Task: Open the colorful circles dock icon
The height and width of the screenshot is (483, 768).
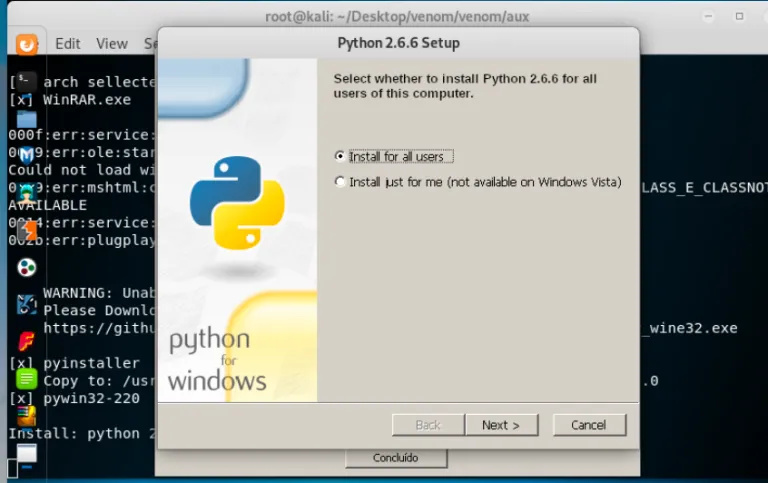Action: pyautogui.click(x=27, y=267)
